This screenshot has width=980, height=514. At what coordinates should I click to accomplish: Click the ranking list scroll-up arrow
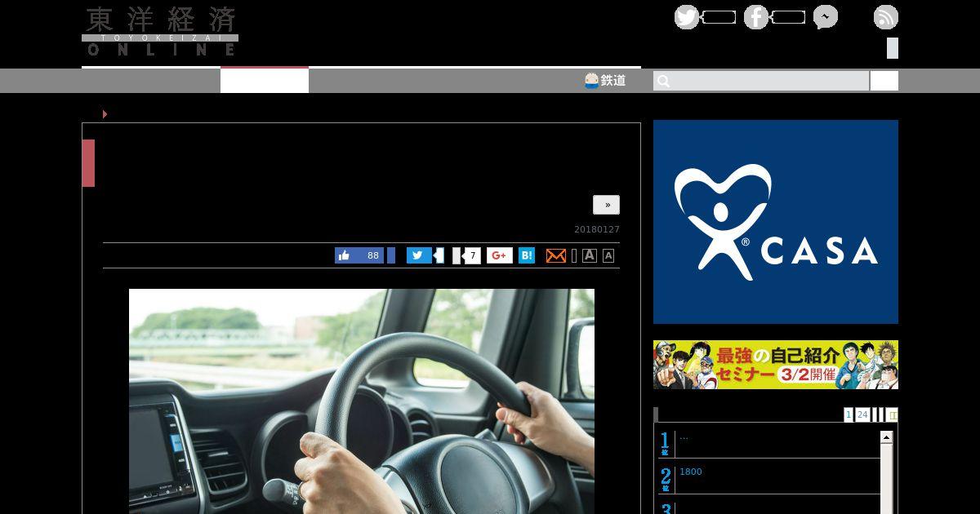[x=886, y=437]
